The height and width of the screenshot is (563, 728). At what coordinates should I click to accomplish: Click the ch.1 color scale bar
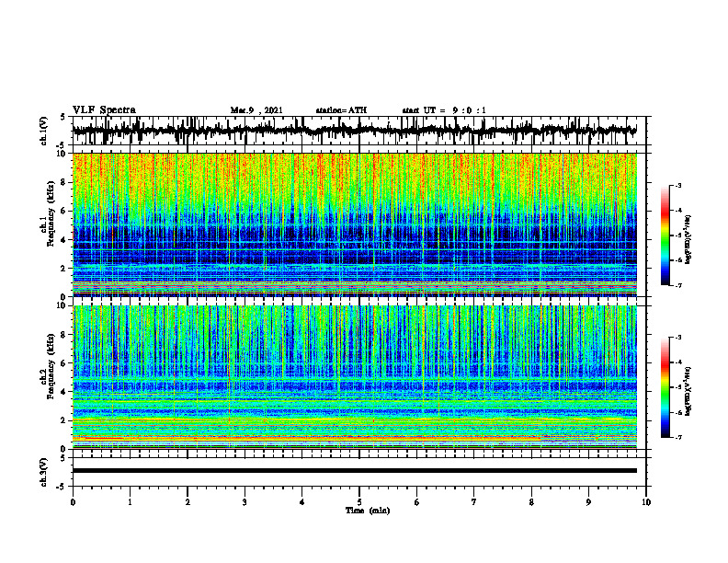point(665,236)
